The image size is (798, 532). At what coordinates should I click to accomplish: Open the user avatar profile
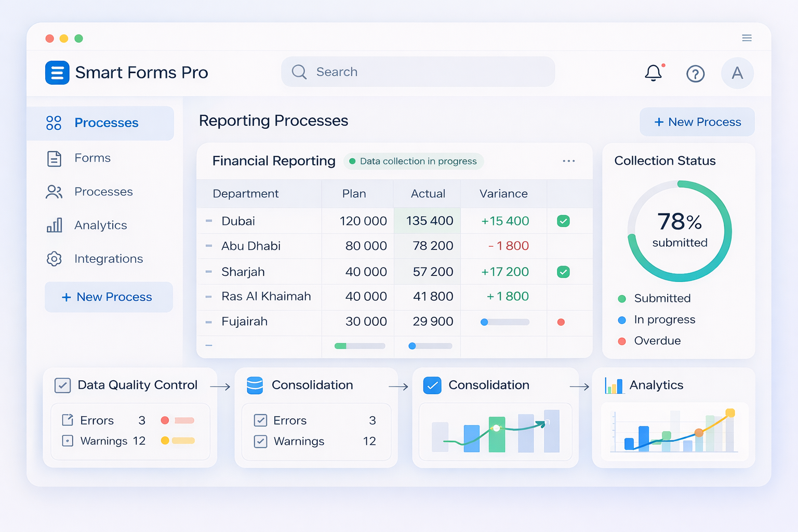click(x=737, y=73)
